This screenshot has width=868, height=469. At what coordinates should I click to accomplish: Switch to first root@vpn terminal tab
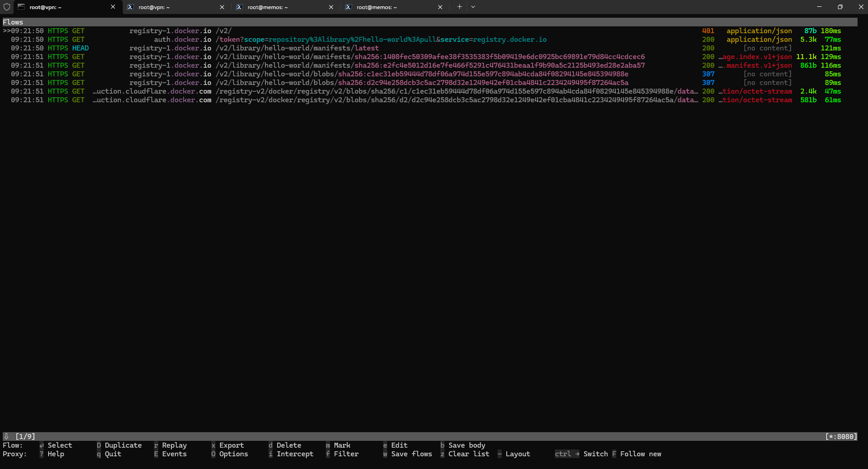[68, 7]
